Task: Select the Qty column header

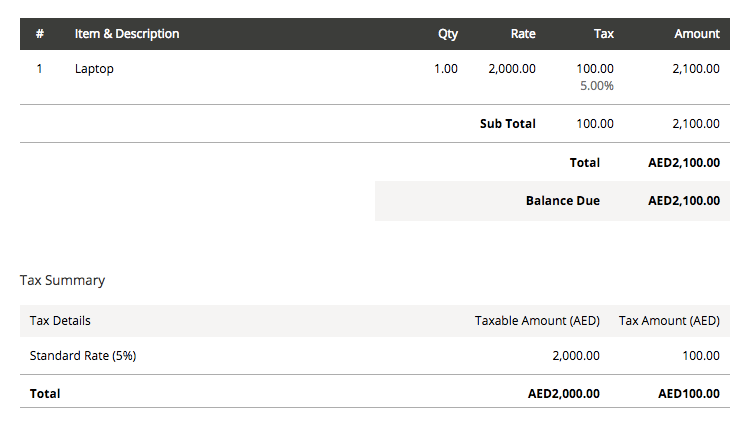Action: pos(448,34)
